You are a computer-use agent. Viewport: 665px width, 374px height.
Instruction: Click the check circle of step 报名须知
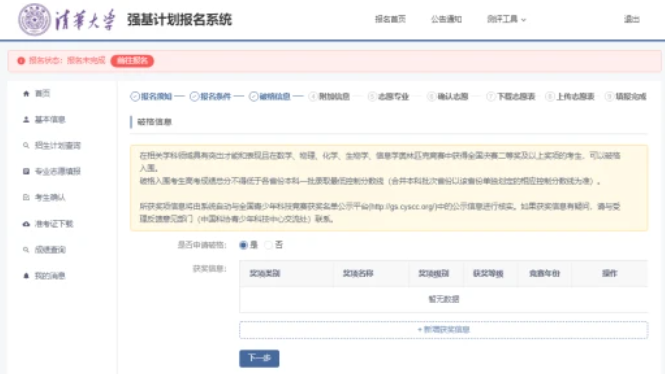coord(135,97)
